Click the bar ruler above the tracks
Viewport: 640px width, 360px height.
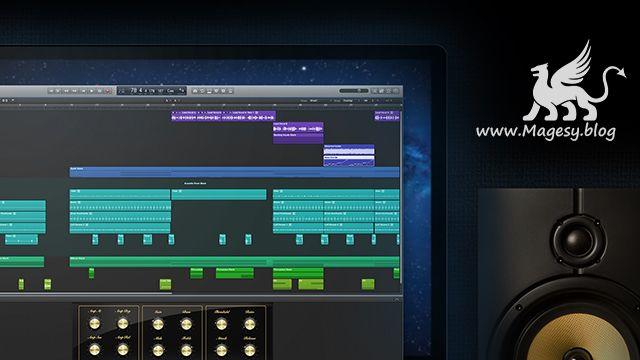coord(200,105)
